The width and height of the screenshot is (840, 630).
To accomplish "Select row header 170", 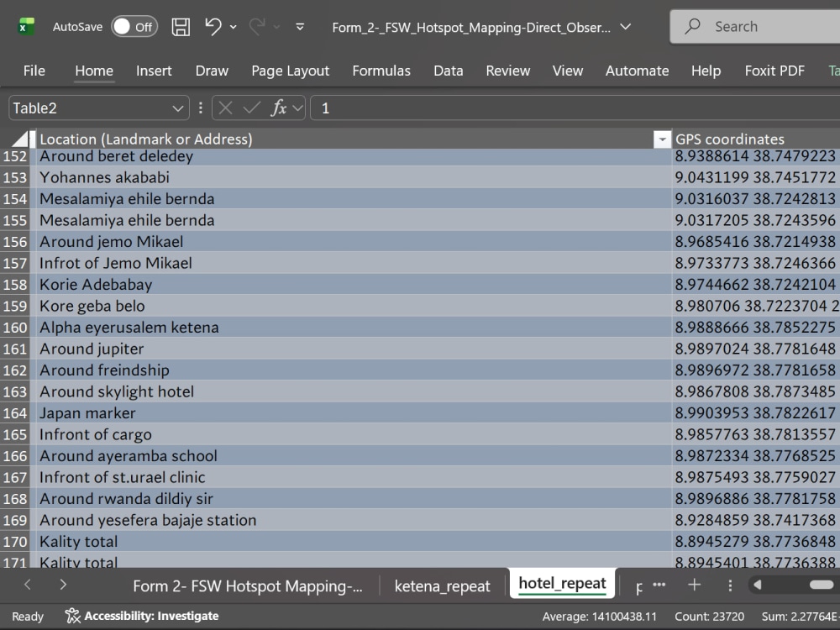I will point(15,542).
